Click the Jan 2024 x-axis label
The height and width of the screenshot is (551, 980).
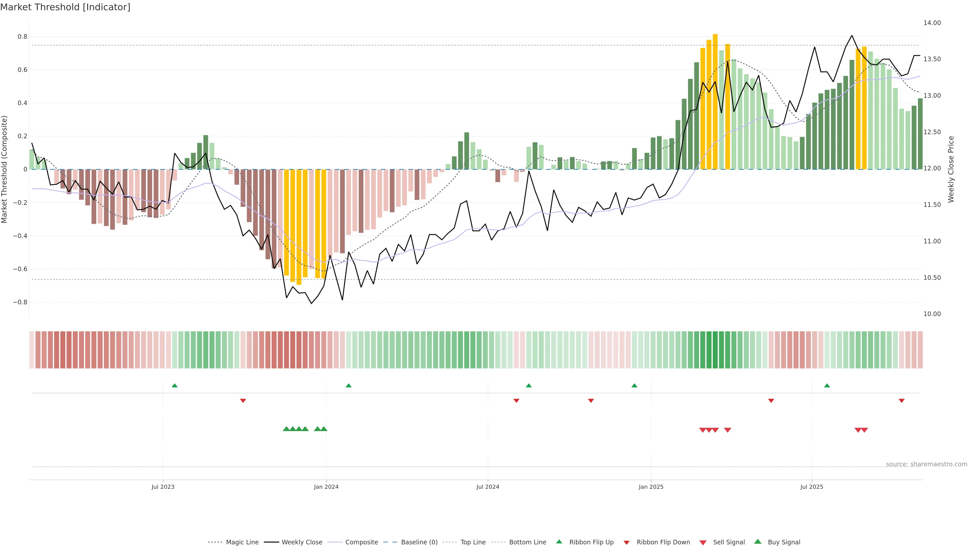coord(326,487)
